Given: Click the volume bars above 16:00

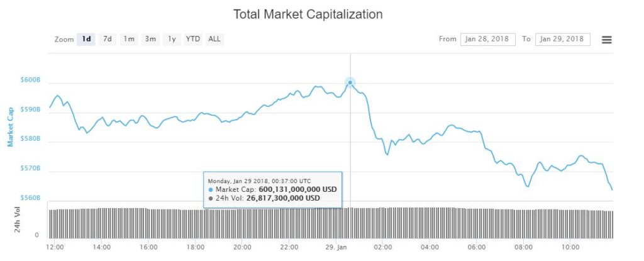Looking at the screenshot, I should coord(148,223).
